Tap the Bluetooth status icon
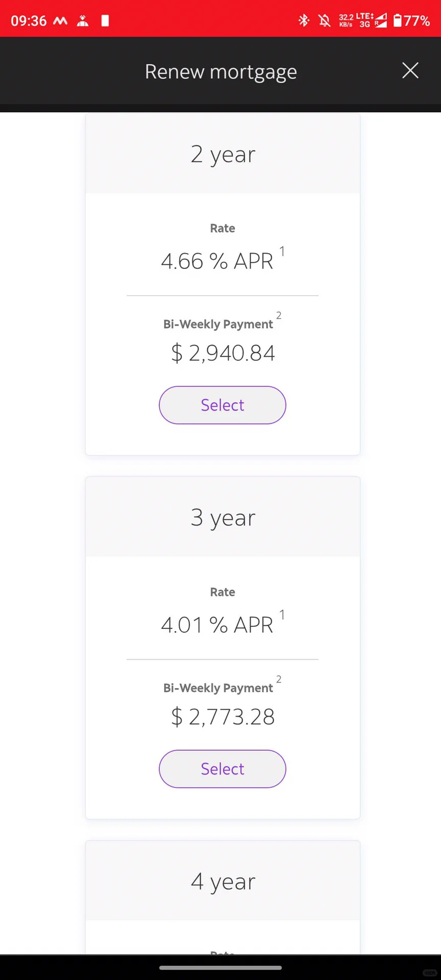This screenshot has height=980, width=441. click(x=304, y=20)
